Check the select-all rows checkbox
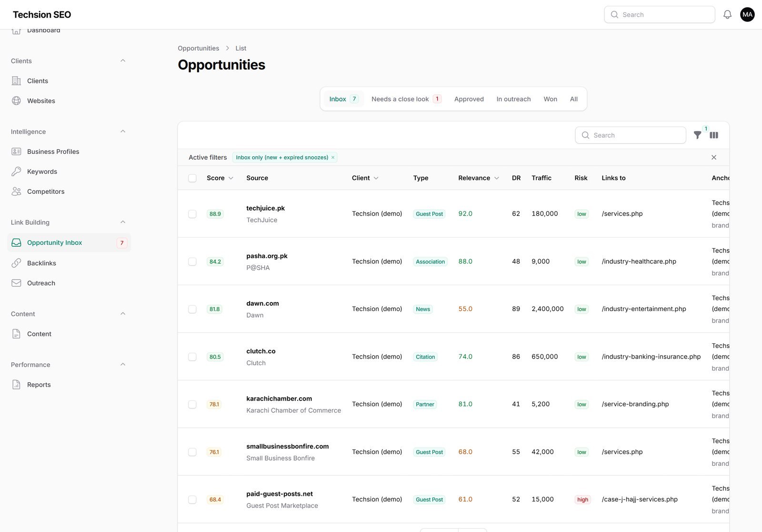The image size is (762, 532). (x=192, y=178)
